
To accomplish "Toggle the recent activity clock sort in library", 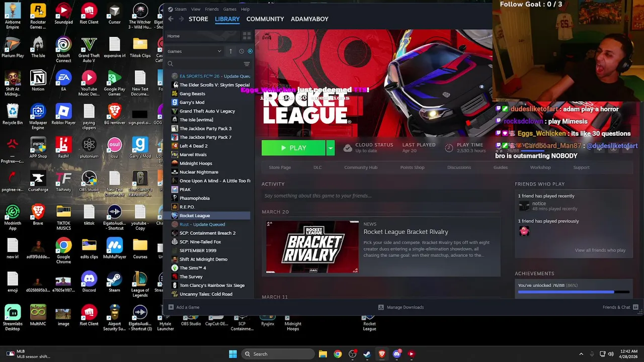I will pos(242,51).
